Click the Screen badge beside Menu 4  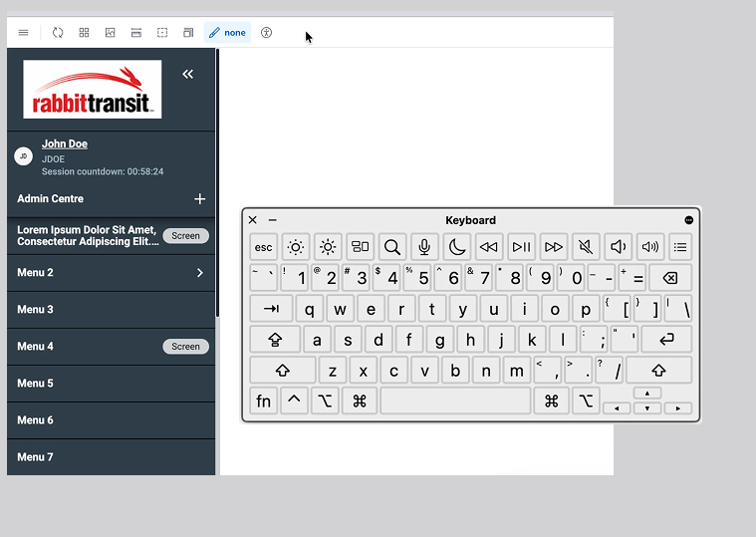tap(185, 347)
